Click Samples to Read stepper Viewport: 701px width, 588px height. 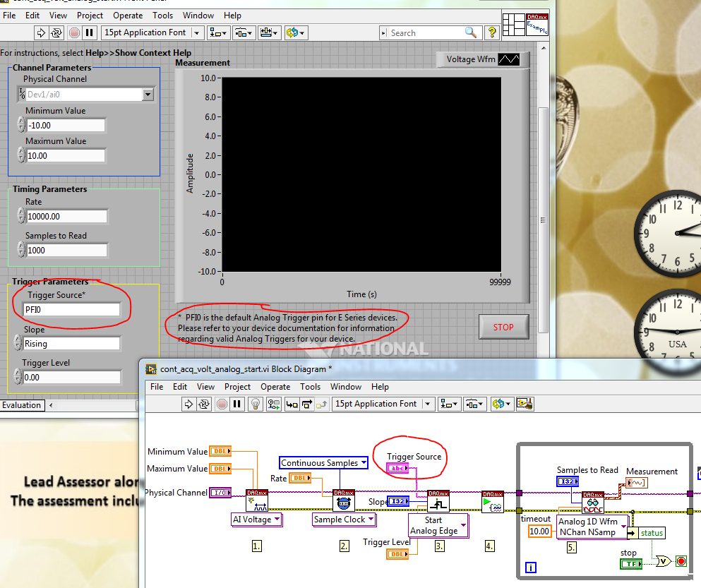[x=21, y=249]
